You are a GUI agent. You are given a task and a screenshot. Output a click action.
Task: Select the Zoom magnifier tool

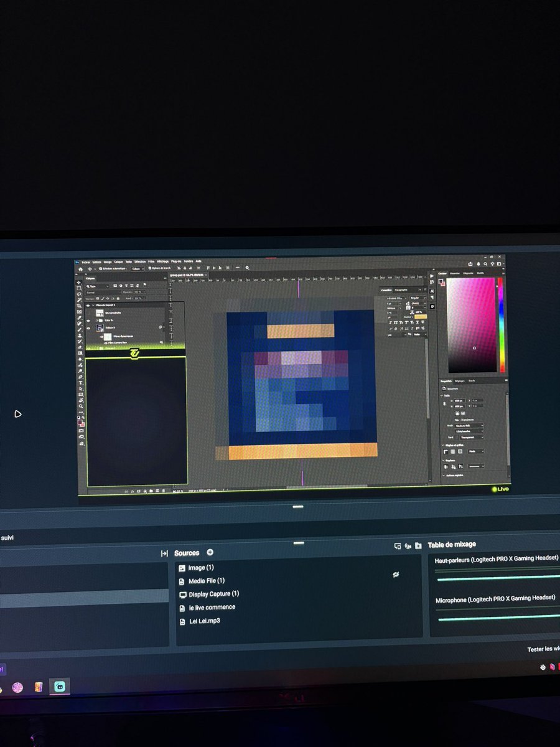[81, 406]
